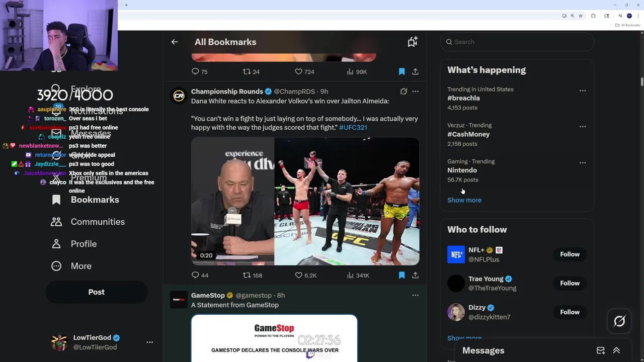Open the @gamestop handle link
Screen dimensions: 644x362
[254, 295]
